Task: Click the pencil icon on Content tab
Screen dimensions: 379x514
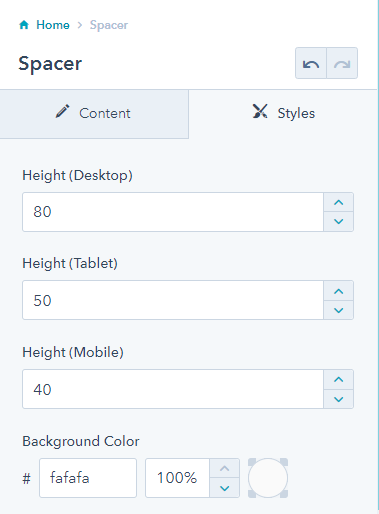Action: coord(63,112)
